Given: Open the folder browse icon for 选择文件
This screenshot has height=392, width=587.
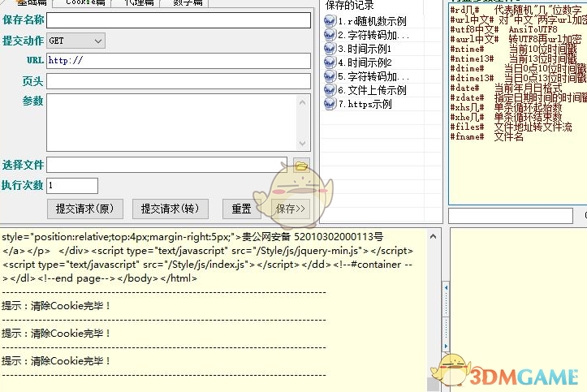Looking at the screenshot, I should pos(301,166).
